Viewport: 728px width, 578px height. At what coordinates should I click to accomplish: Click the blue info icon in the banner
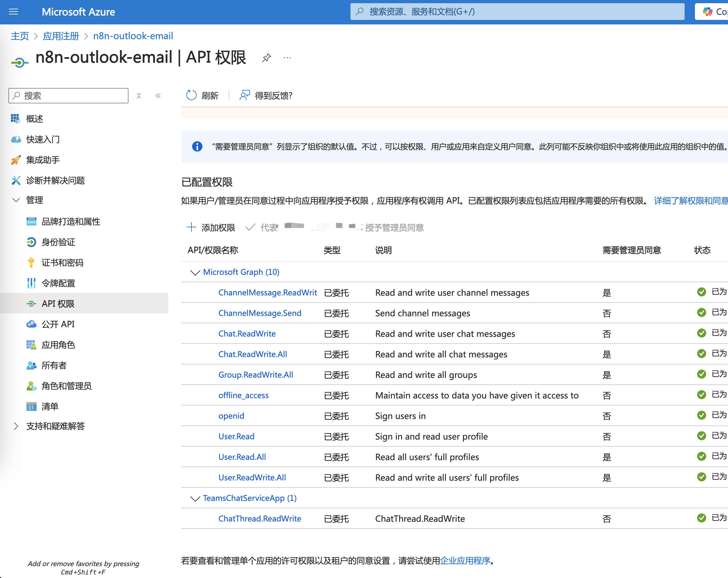pyautogui.click(x=197, y=146)
